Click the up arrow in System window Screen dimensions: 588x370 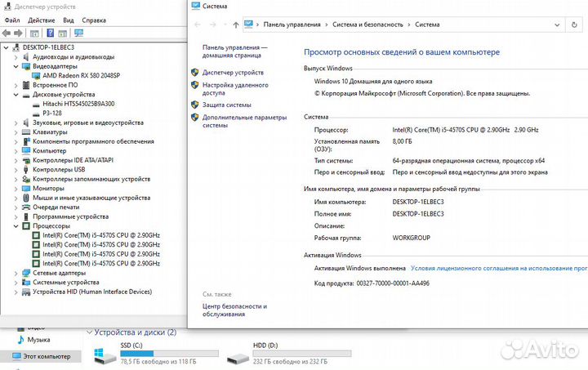click(x=235, y=25)
